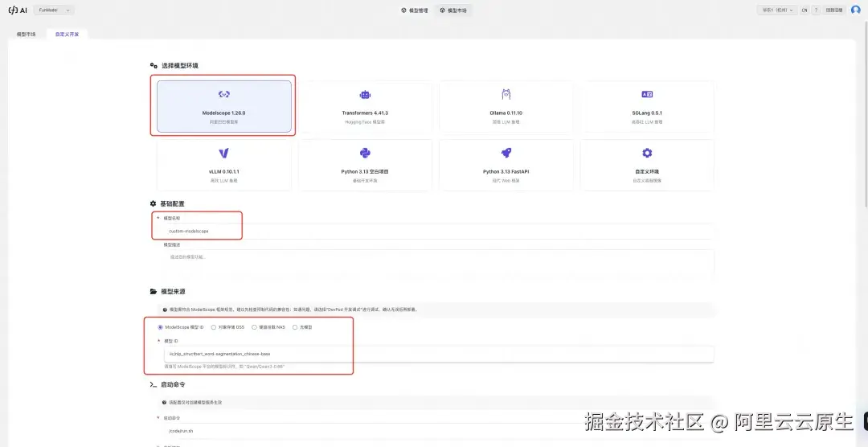This screenshot has height=447, width=868.
Task: Choose the 自定义环境 label
Action: [647, 172]
